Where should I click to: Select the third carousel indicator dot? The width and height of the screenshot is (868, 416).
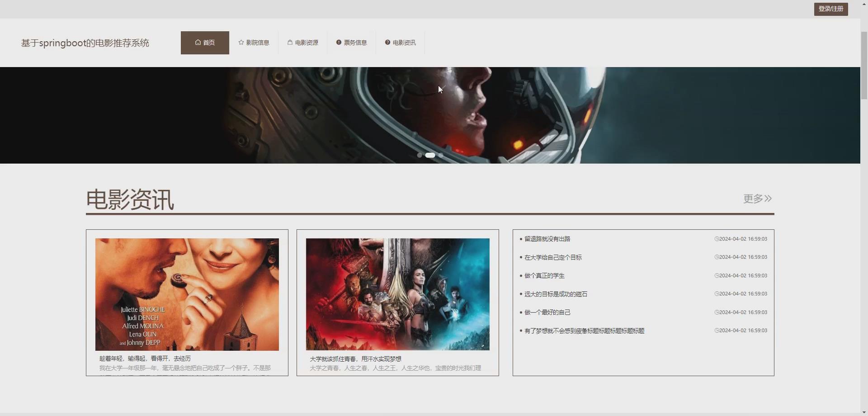tap(441, 155)
